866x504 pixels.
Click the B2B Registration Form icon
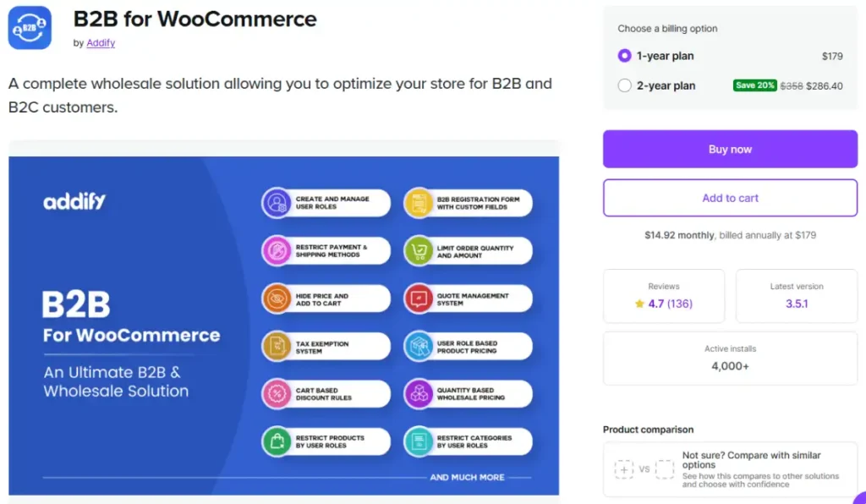point(418,203)
